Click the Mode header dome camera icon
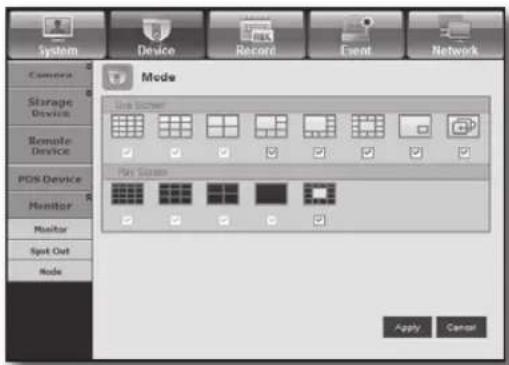Viewport: 509px width, 365px height. pyautogui.click(x=117, y=78)
